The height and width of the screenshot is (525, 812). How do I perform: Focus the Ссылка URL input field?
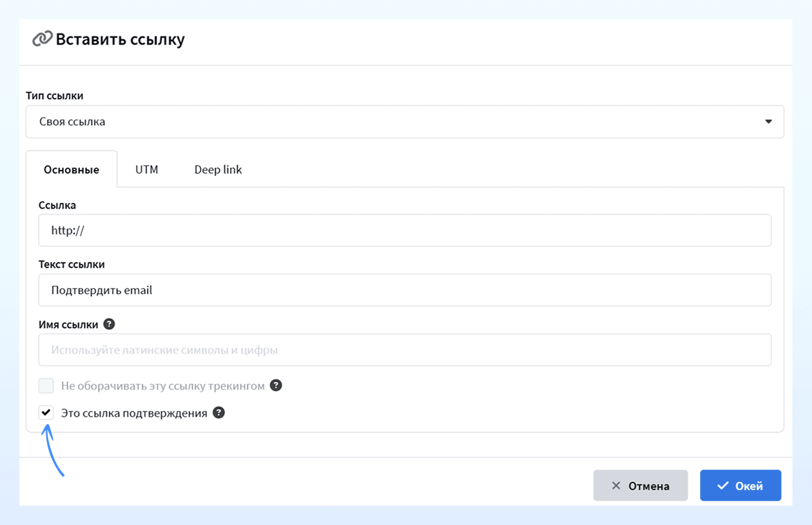pos(405,230)
